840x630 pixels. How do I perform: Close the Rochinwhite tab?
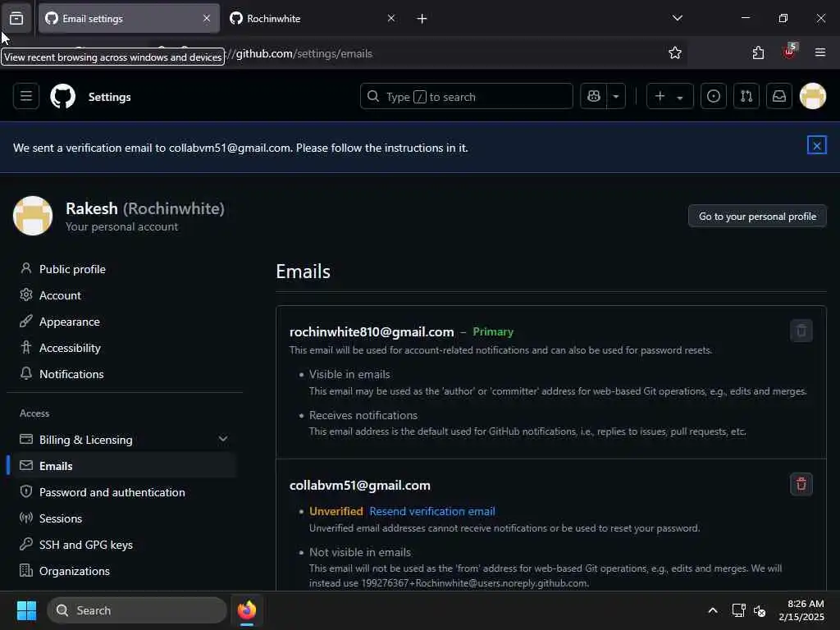(x=391, y=18)
